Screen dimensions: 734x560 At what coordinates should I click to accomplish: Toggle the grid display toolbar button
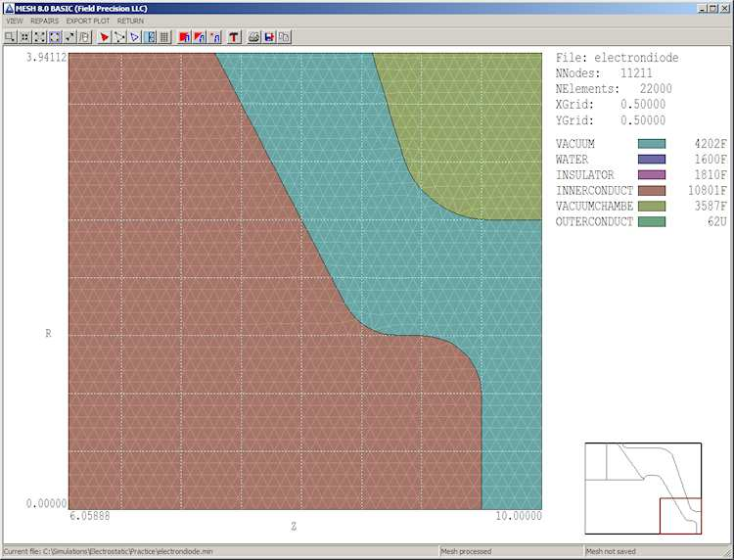[x=164, y=37]
